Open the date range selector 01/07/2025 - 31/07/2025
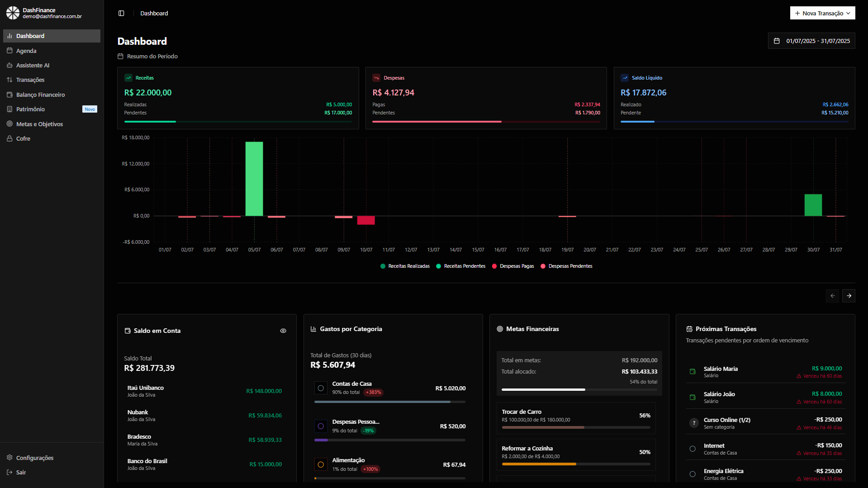868x488 pixels. tap(817, 41)
